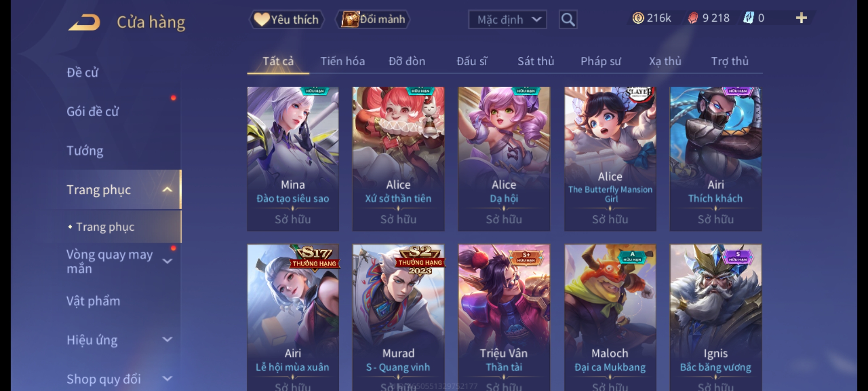Image resolution: width=868 pixels, height=391 pixels.
Task: Open the search magnifier icon
Action: 568,20
